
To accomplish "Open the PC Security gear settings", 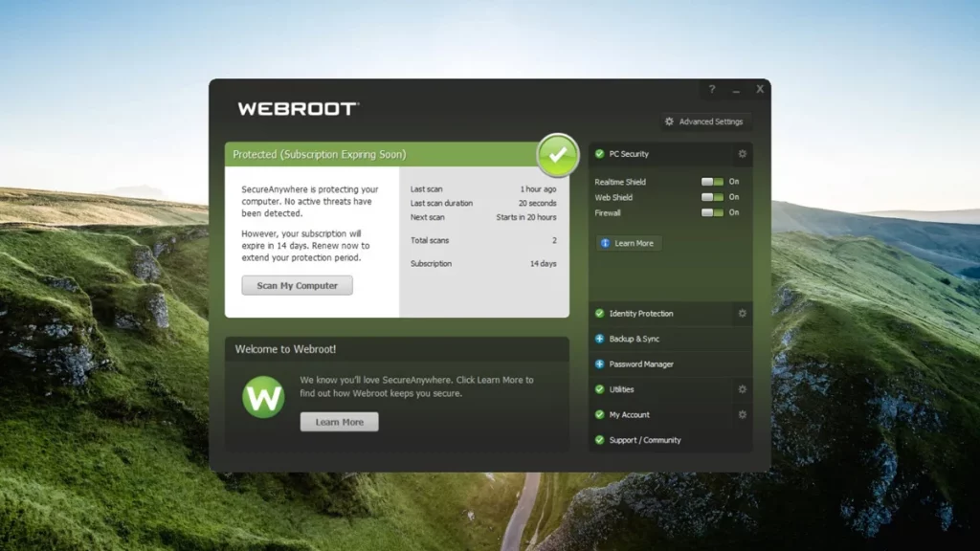I will pyautogui.click(x=742, y=154).
